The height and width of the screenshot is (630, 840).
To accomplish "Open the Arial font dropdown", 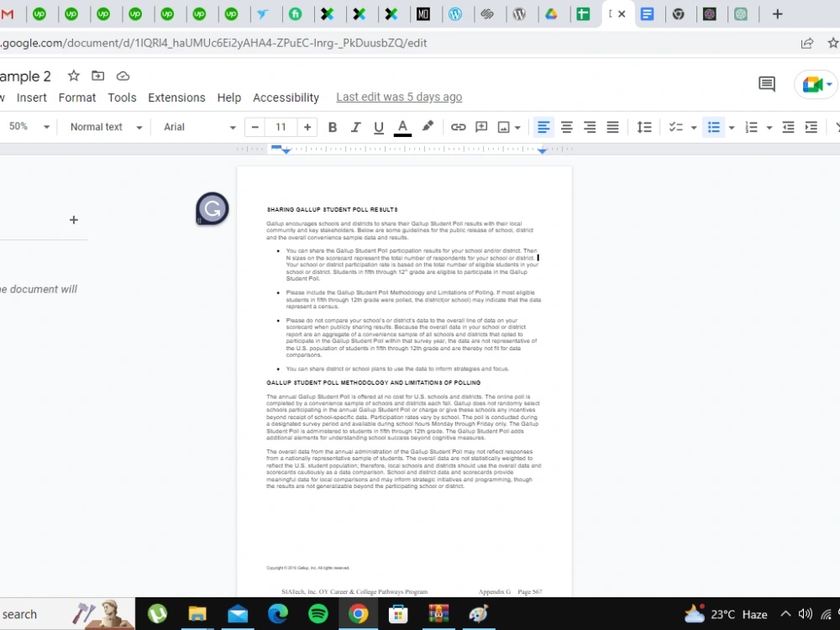I will point(199,127).
